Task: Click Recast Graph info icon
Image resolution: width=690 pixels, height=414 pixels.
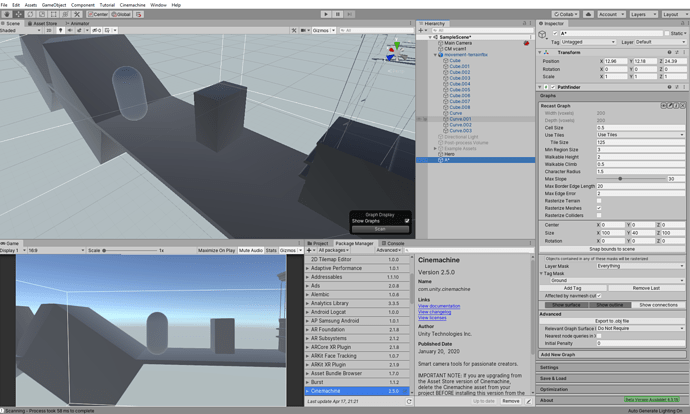Action: click(x=676, y=106)
